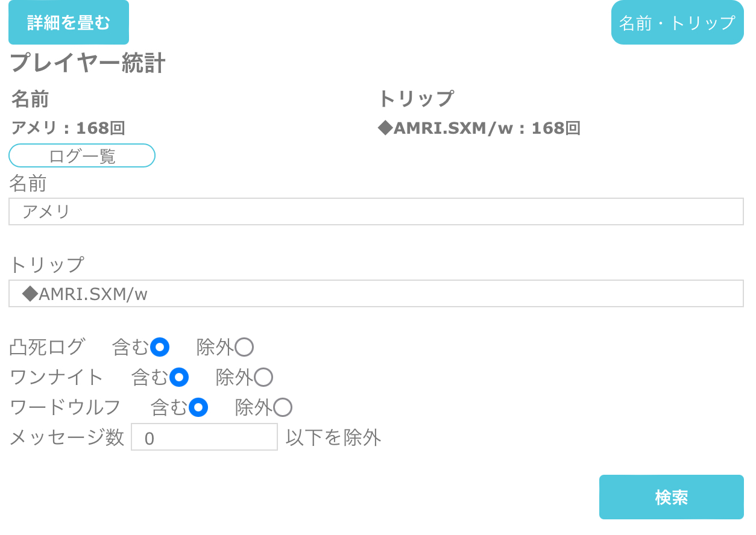Click the ◆AMRI.SXM/w : 168回 trip statistic
Image resolution: width=756 pixels, height=535 pixels.
[x=479, y=128]
